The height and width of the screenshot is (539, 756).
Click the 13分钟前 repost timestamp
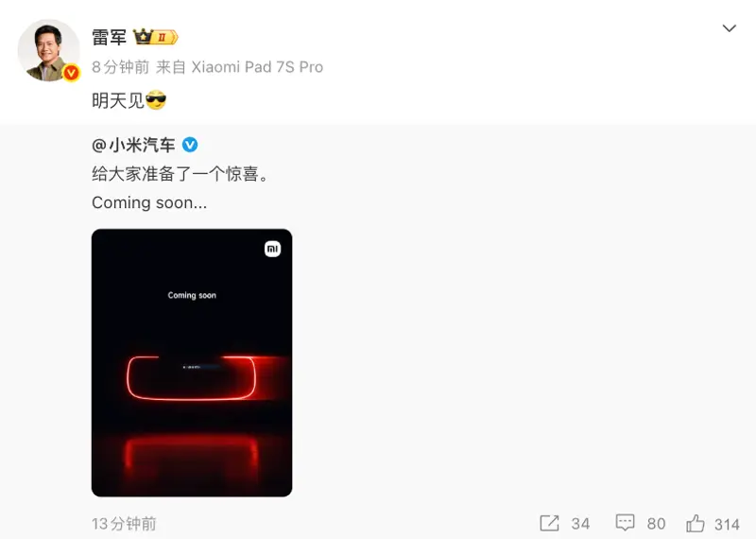tap(124, 524)
